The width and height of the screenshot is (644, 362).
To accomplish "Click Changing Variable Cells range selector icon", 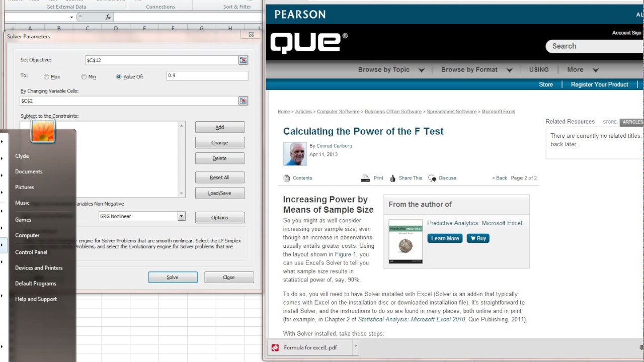I will point(243,101).
